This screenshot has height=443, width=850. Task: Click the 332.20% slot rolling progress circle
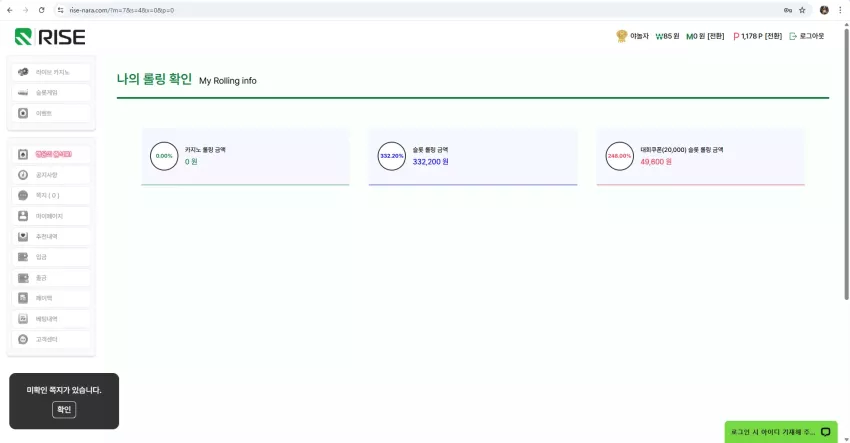pyautogui.click(x=391, y=156)
